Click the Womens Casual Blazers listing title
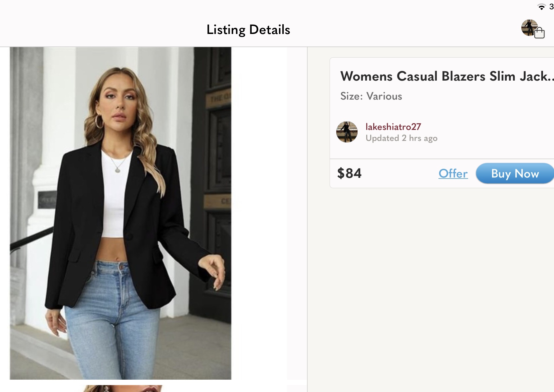 [447, 76]
